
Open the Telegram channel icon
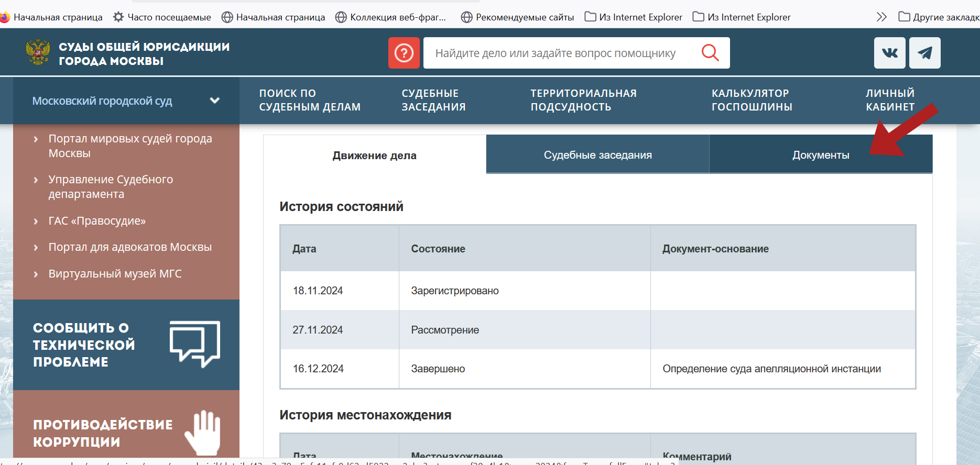coord(925,53)
